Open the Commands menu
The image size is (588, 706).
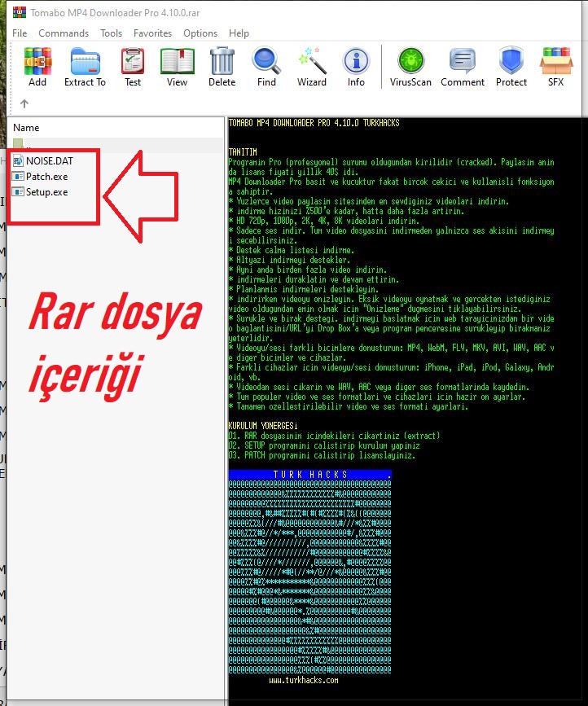[64, 33]
